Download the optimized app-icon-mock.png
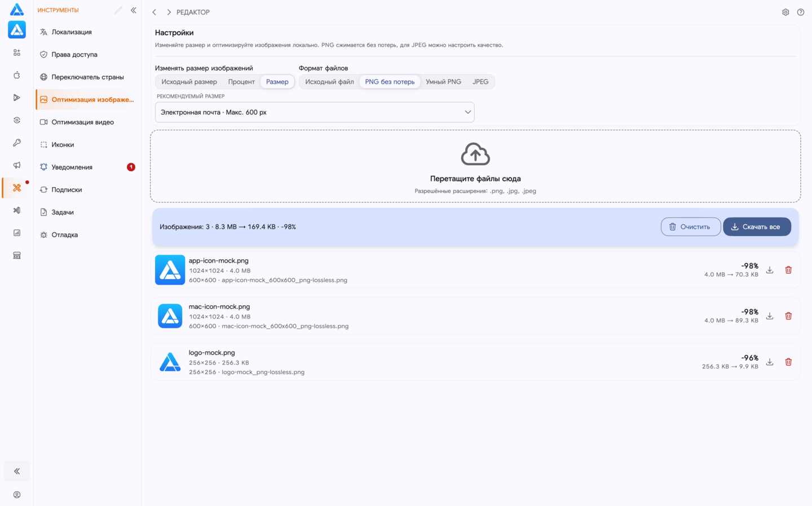 point(770,270)
